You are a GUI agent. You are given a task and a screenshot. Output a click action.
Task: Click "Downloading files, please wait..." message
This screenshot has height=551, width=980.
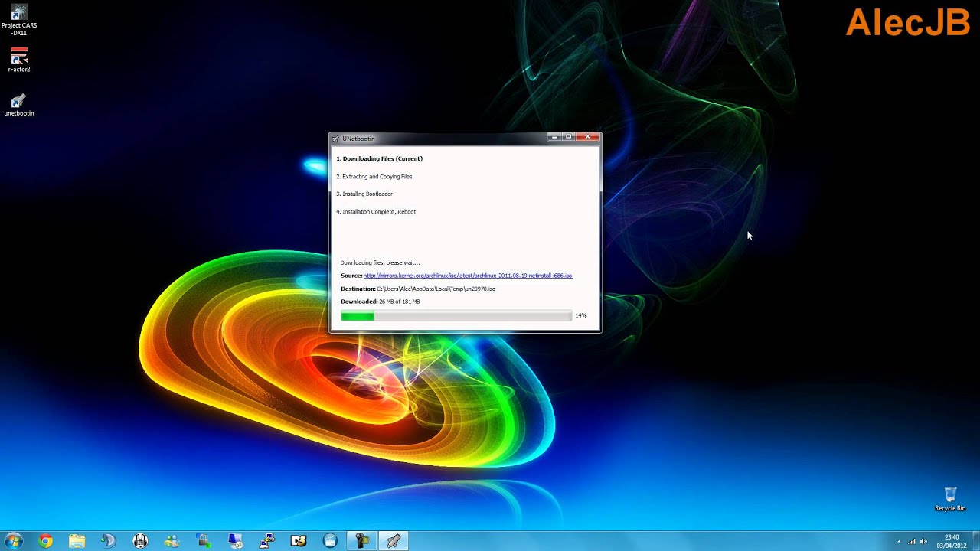click(381, 262)
